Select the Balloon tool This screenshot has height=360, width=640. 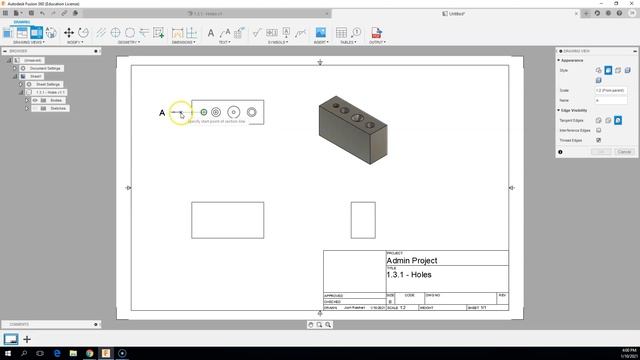(x=356, y=33)
